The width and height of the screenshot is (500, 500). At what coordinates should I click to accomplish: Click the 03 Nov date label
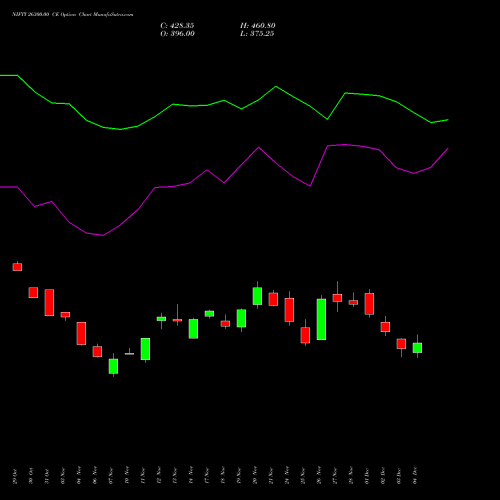[63, 476]
